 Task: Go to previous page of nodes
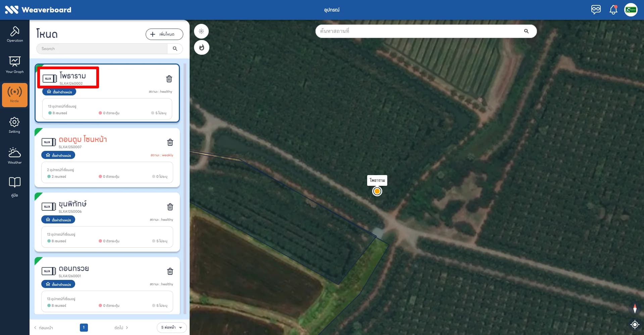coord(43,328)
